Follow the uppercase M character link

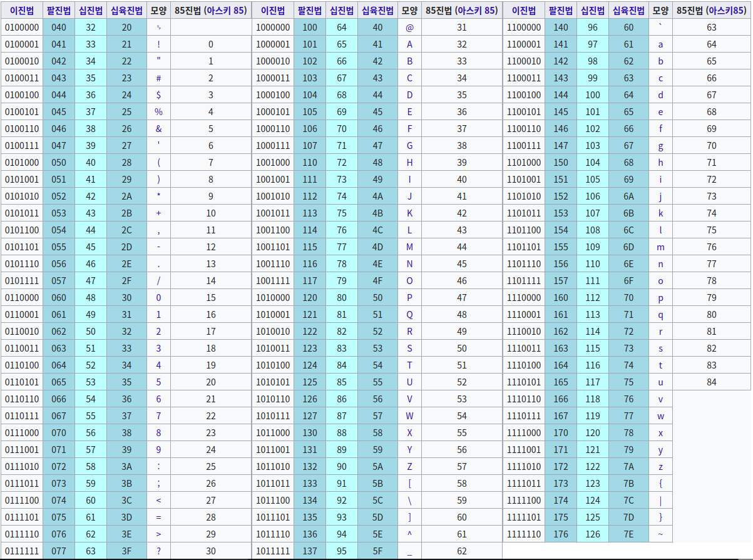pyautogui.click(x=410, y=247)
